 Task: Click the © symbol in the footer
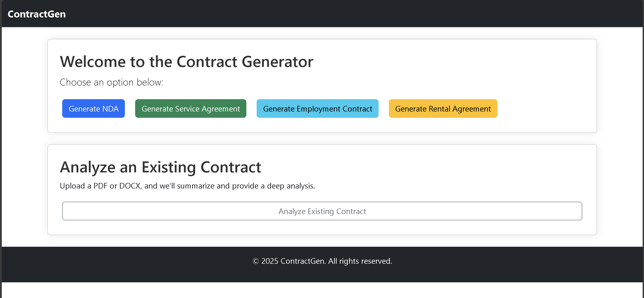(x=256, y=261)
